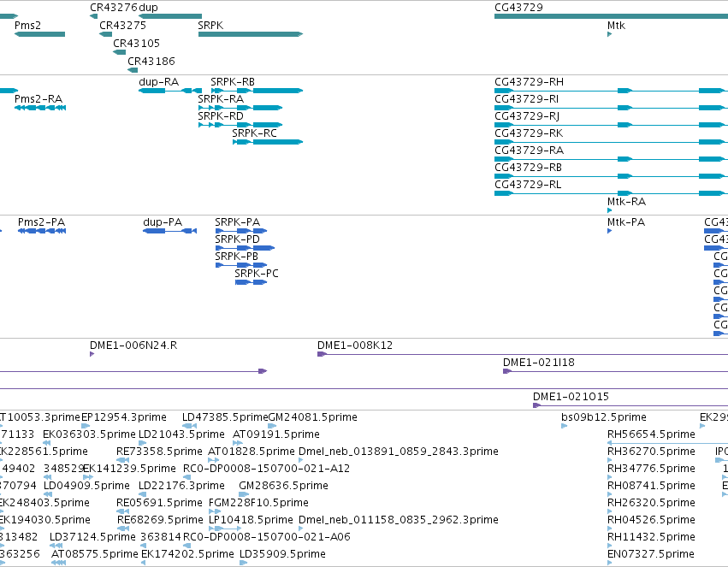Open the SRPK-PA protein label

pos(237,222)
